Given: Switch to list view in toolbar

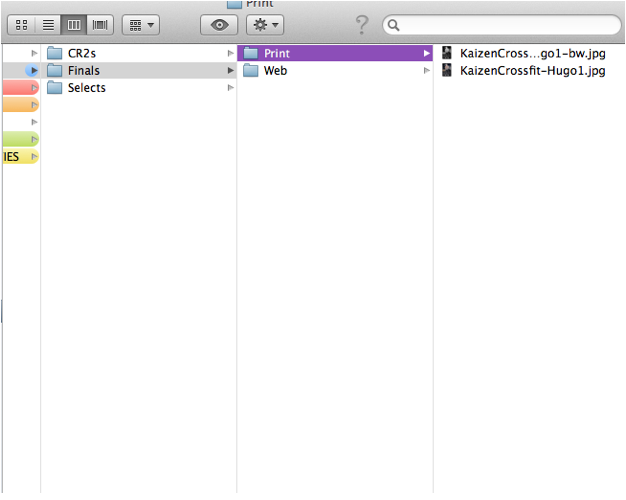Looking at the screenshot, I should (48, 24).
